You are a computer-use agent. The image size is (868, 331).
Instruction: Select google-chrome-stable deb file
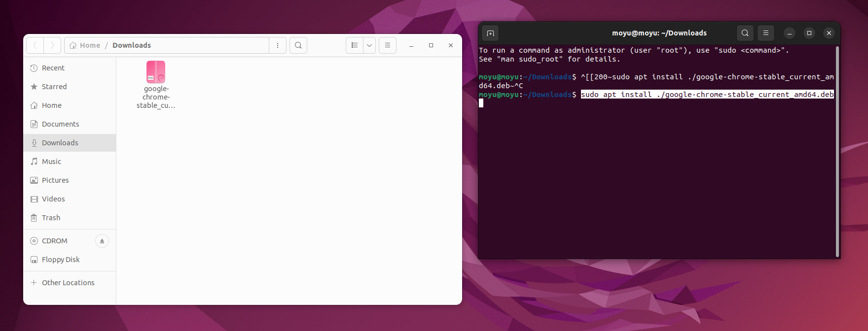pyautogui.click(x=156, y=85)
